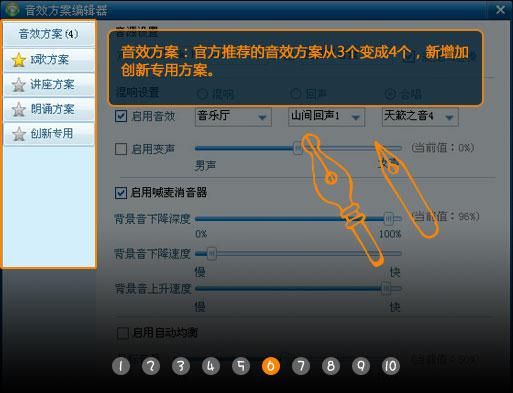
Task: Enable the 启用变声 checkbox
Action: point(121,149)
